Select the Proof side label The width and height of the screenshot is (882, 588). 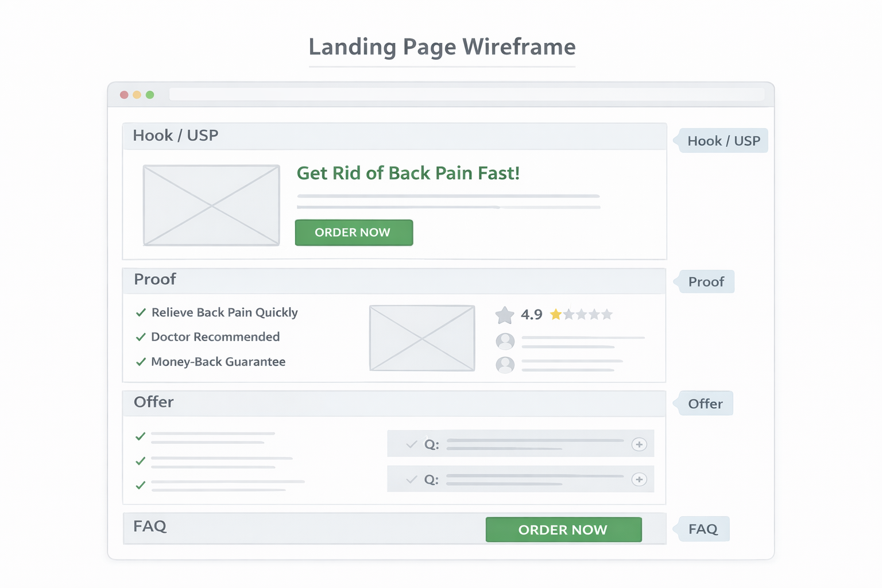[706, 282]
